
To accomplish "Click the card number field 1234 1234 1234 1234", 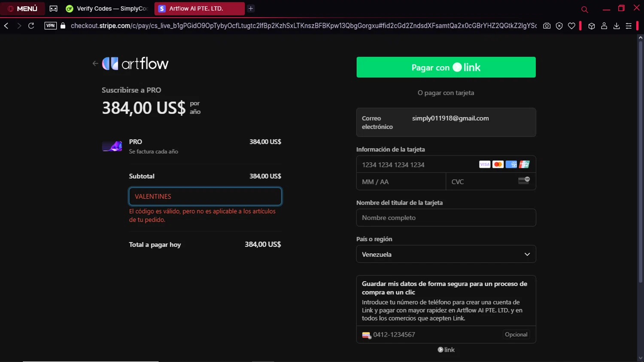I will pyautogui.click(x=446, y=164).
